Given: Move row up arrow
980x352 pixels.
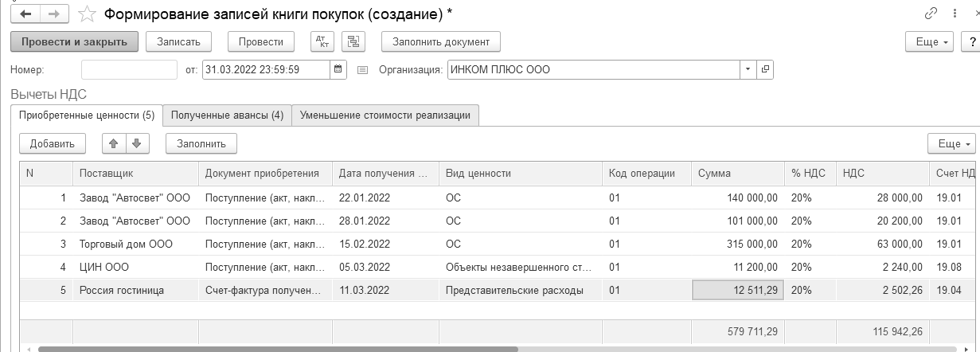Looking at the screenshot, I should coord(114,144).
